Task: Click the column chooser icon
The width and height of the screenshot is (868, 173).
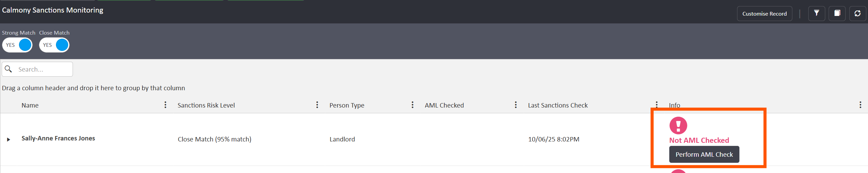Action: [x=837, y=14]
